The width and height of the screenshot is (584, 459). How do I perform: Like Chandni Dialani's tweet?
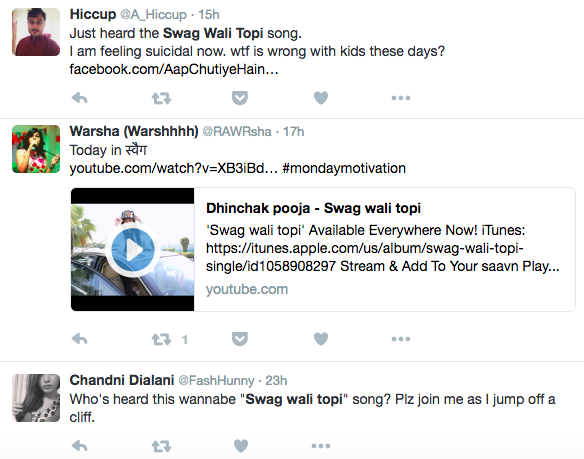(241, 446)
